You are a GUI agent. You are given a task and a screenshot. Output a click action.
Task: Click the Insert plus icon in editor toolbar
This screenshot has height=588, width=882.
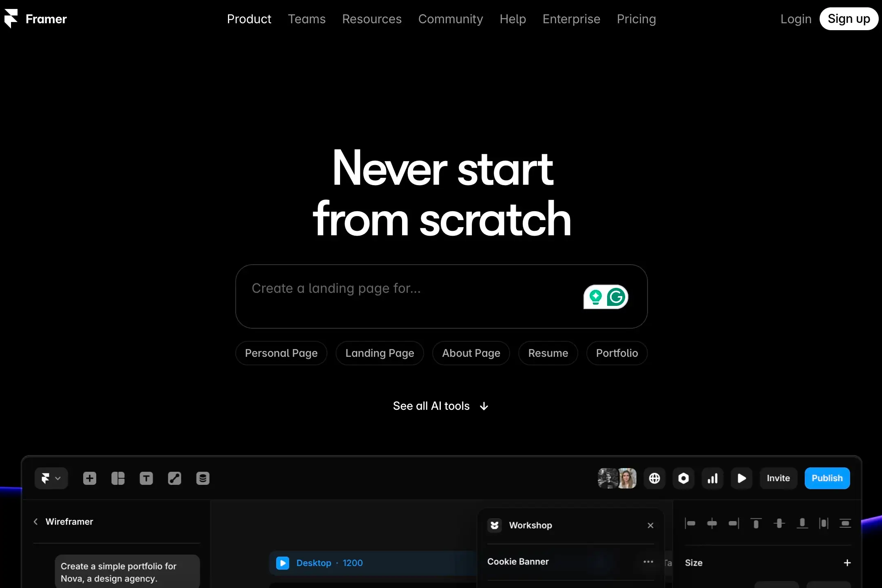click(x=90, y=478)
